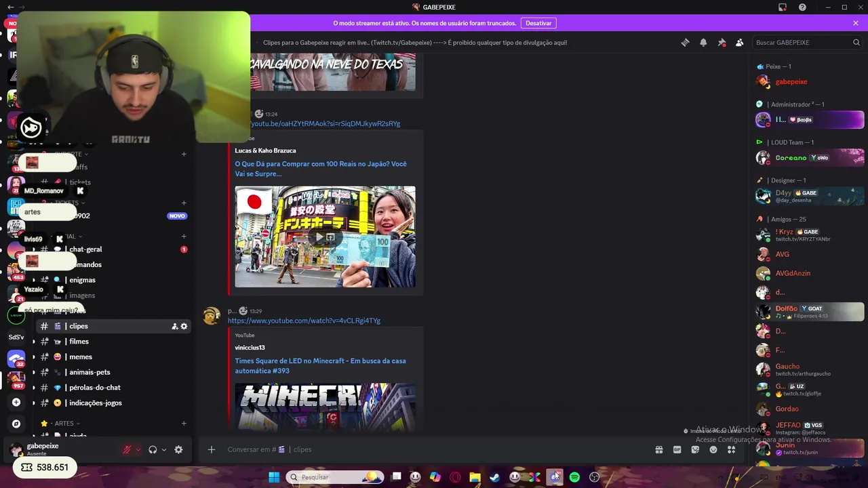The height and width of the screenshot is (488, 868).
Task: Click invite people icon on clipes channel
Action: pos(174,326)
